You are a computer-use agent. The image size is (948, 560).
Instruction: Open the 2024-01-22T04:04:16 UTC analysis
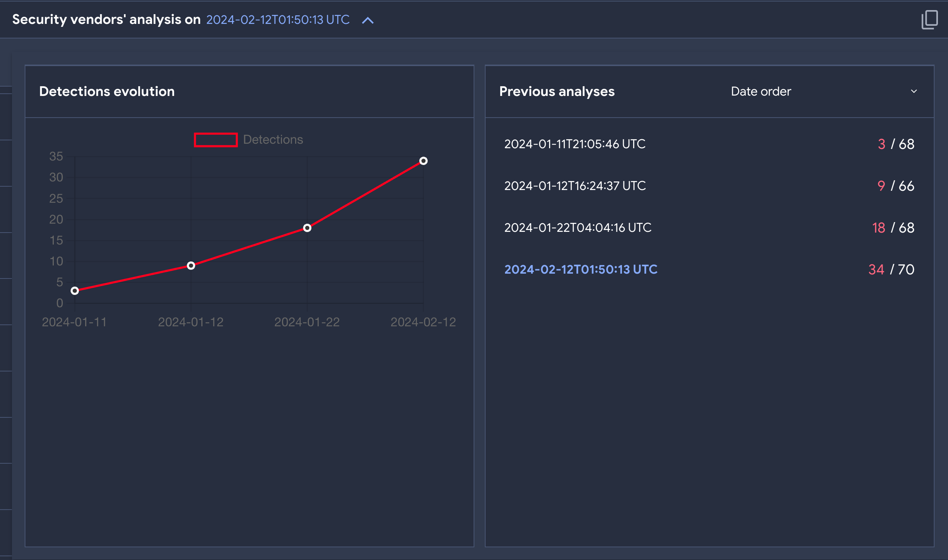point(577,228)
